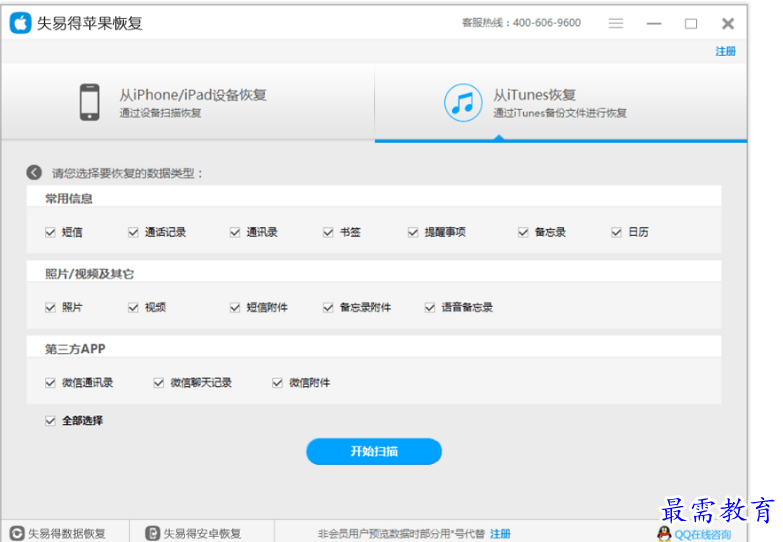Click the 失易得安卓恢复 icon in bottom bar

[x=152, y=533]
